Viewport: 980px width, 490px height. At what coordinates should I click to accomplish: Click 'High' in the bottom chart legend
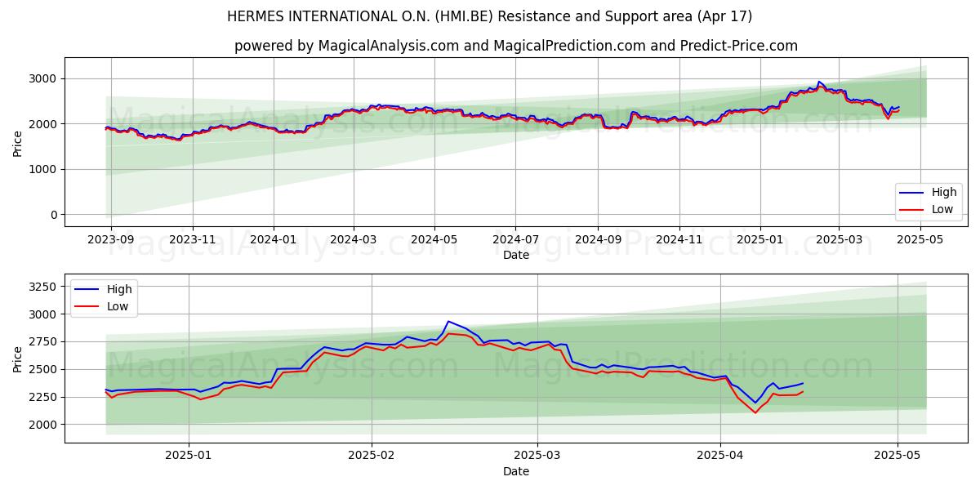click(119, 289)
